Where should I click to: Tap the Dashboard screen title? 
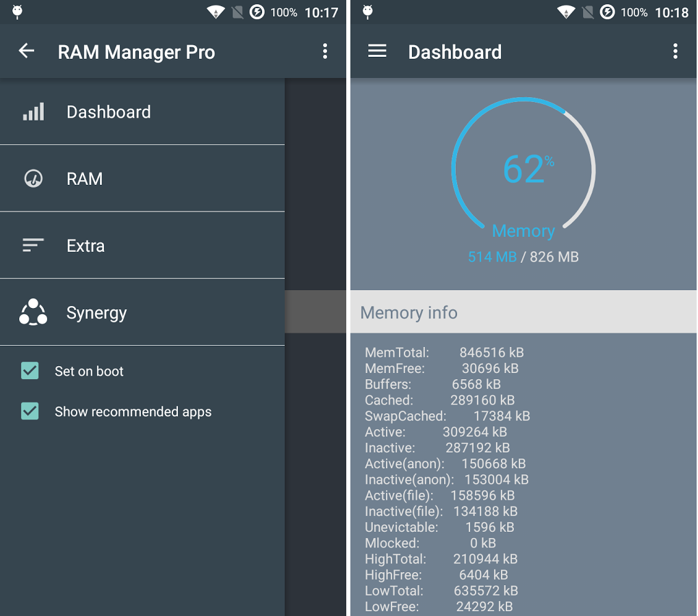[454, 52]
